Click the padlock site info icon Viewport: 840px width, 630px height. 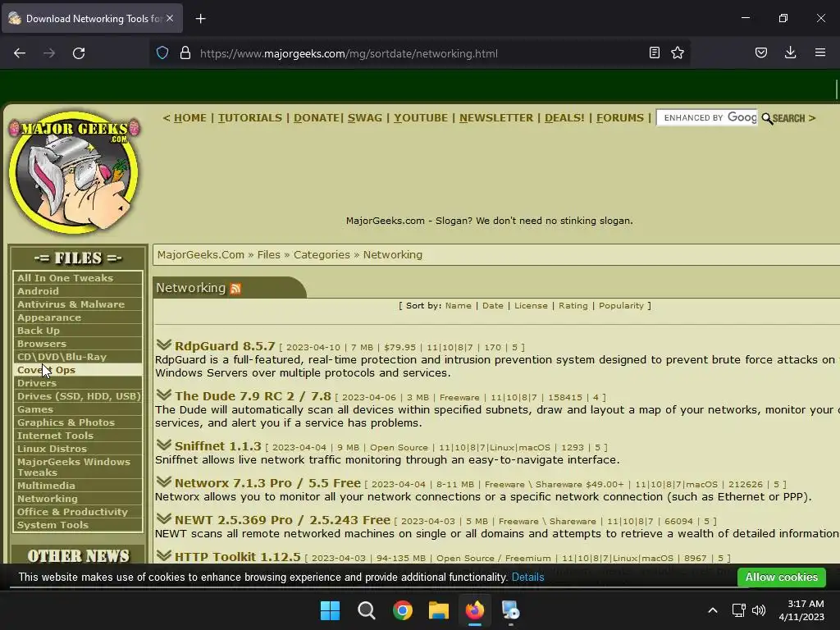coord(185,53)
